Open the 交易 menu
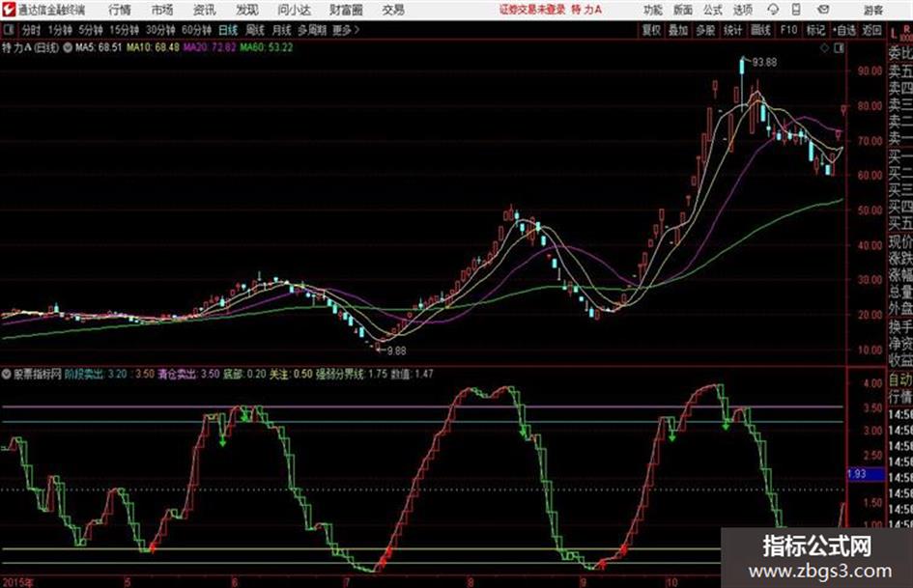 (x=393, y=10)
